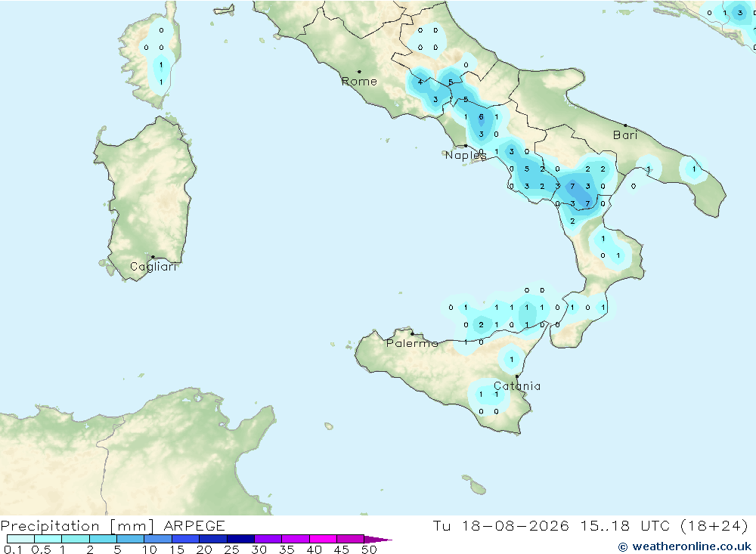Click the legend value 45
756x554 pixels.
(x=342, y=549)
